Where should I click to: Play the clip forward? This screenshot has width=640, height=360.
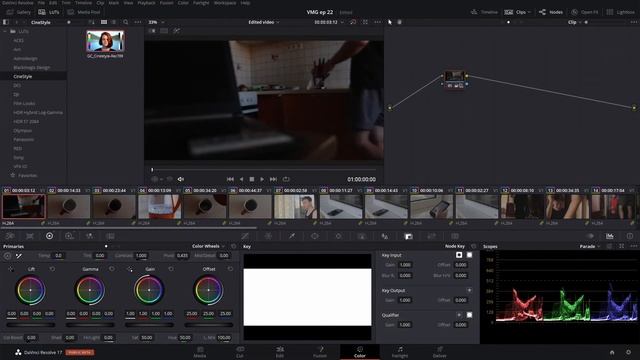[262, 179]
